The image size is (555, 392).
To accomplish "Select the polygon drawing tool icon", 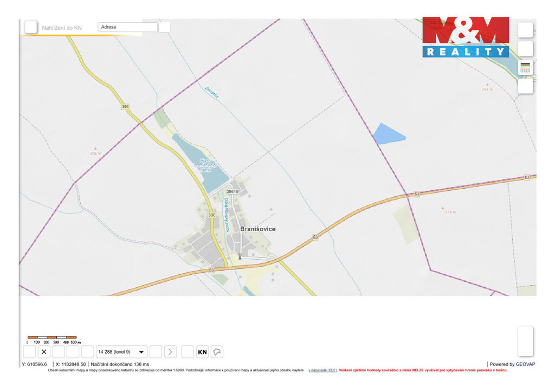I will 217,352.
